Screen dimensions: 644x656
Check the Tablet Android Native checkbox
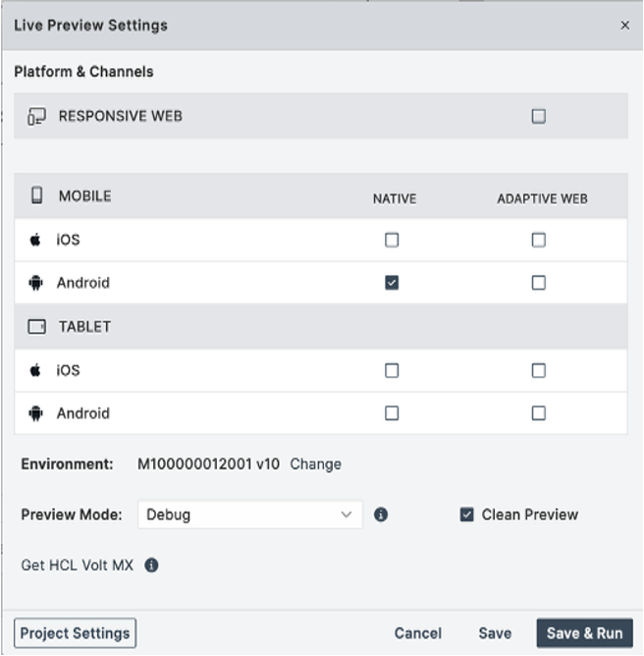coord(392,413)
